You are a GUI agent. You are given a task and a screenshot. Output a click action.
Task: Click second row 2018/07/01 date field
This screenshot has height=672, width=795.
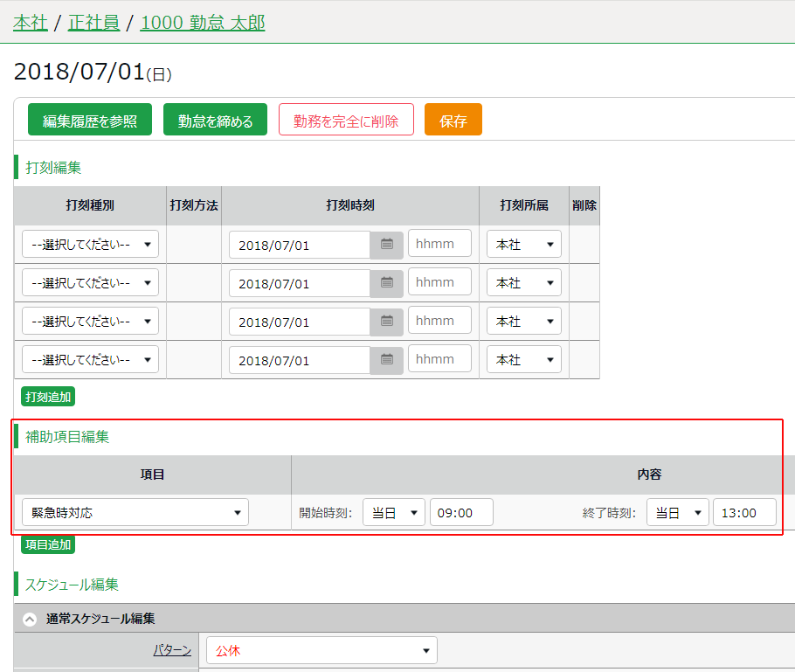pos(300,283)
